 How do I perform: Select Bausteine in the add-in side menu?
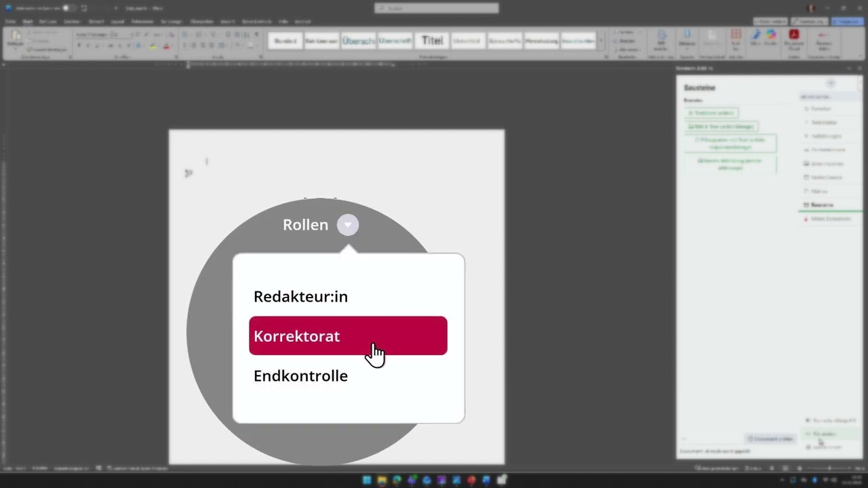click(822, 205)
